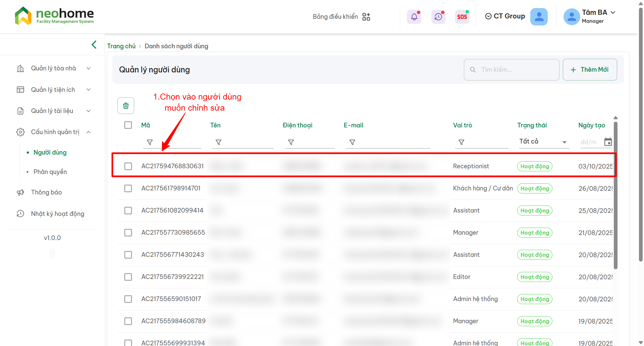Click filter icon under E-mail column

(x=352, y=142)
